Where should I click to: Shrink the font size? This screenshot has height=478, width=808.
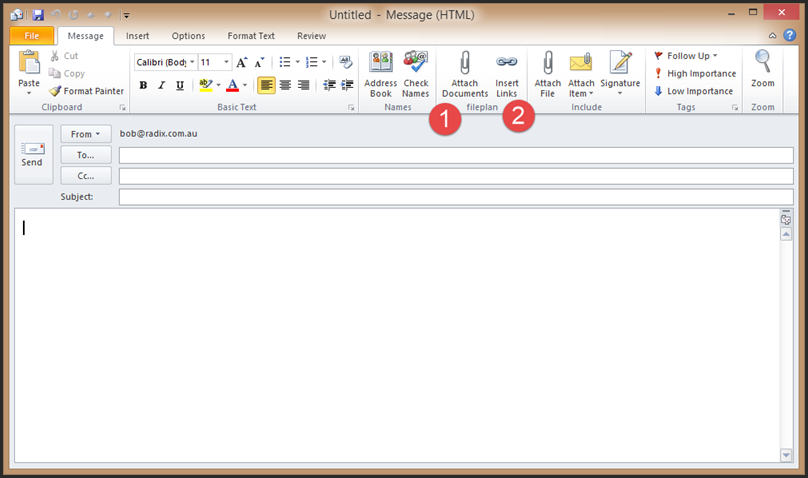click(x=259, y=62)
